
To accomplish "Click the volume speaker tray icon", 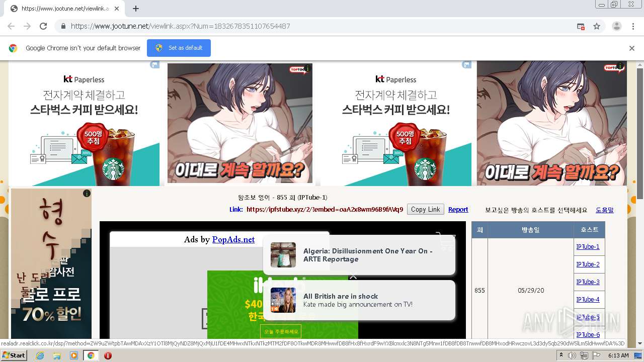I will pyautogui.click(x=572, y=355).
